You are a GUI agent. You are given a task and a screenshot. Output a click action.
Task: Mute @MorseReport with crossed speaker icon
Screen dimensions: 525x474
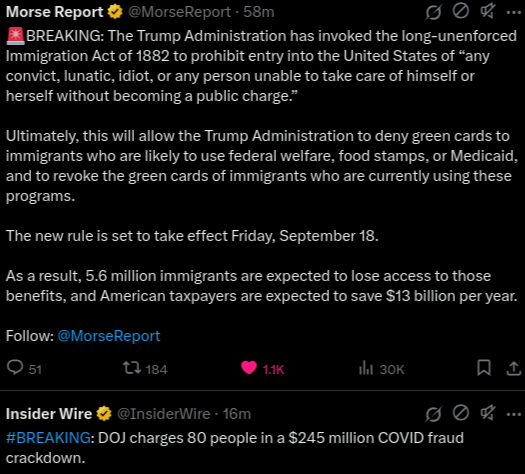pyautogui.click(x=487, y=11)
